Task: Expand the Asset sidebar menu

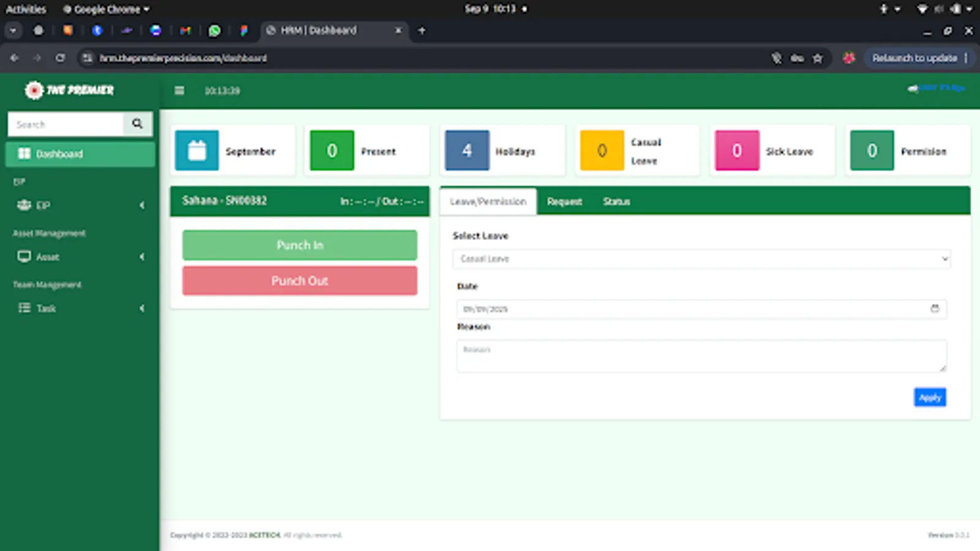Action: click(80, 257)
